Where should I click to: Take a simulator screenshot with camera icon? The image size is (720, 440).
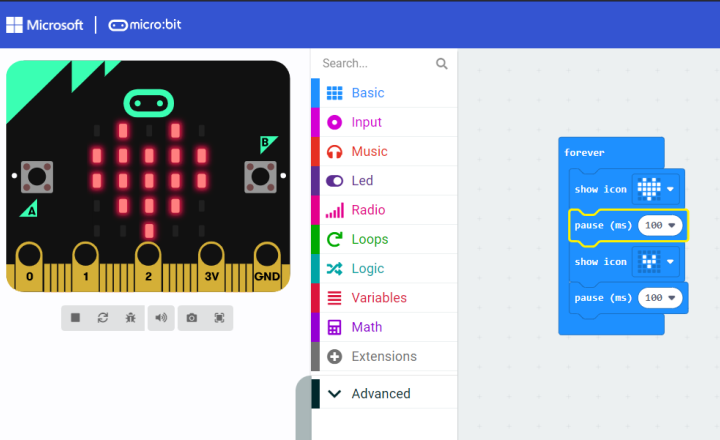tap(191, 318)
